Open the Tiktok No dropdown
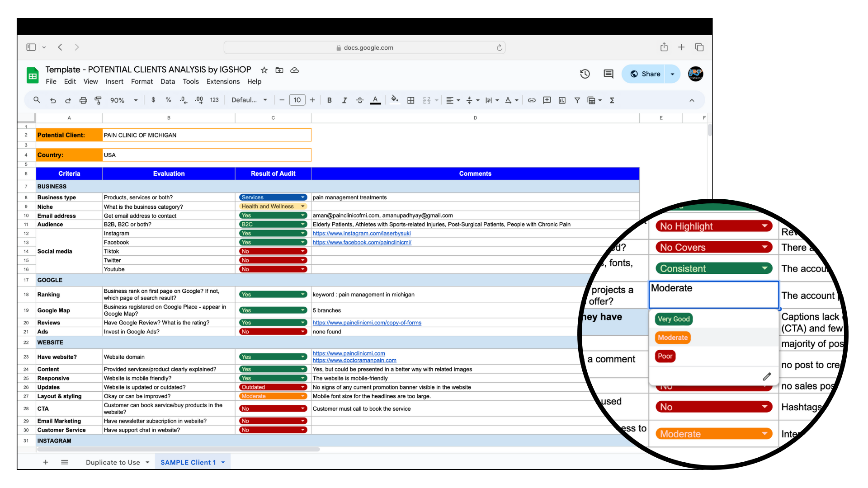Image resolution: width=868 pixels, height=488 pixels. click(x=273, y=251)
